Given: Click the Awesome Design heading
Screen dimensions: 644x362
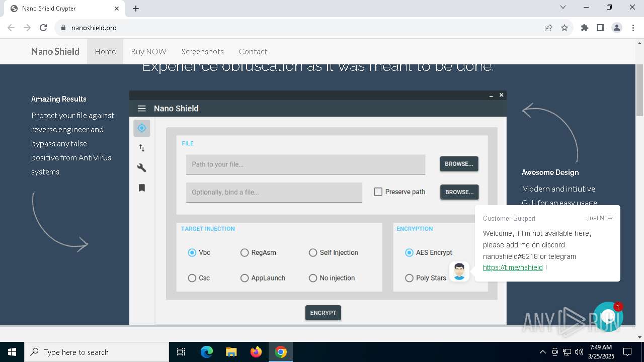Looking at the screenshot, I should pos(550,172).
